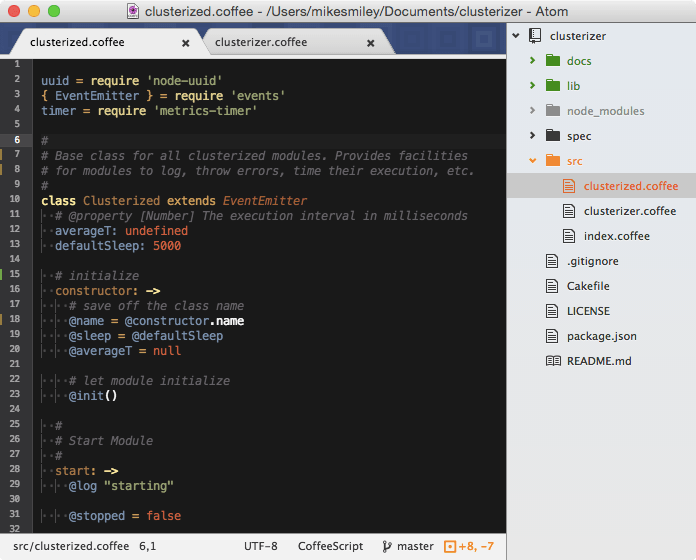Click the git diff modified icon in status bar

point(450,546)
